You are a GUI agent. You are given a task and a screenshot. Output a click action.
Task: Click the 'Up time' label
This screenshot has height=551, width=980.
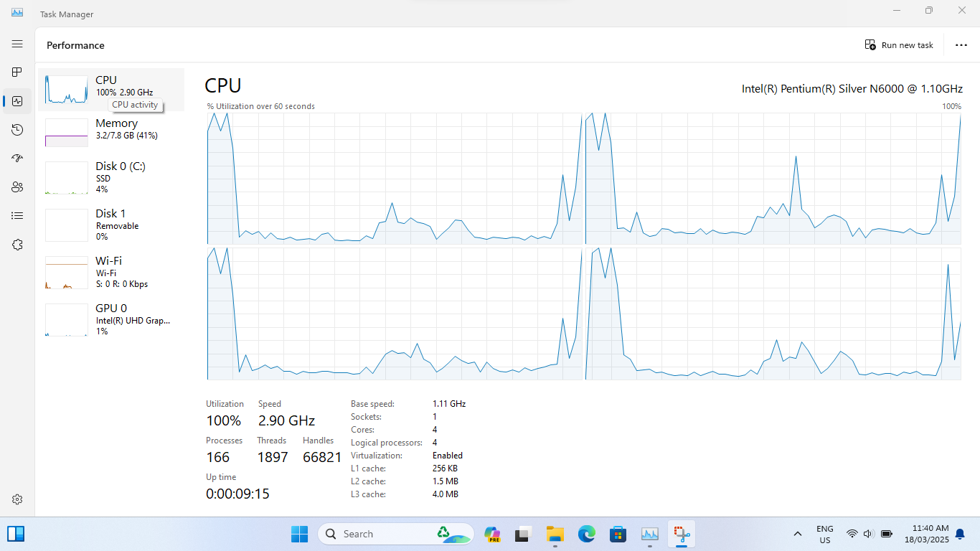tap(221, 477)
